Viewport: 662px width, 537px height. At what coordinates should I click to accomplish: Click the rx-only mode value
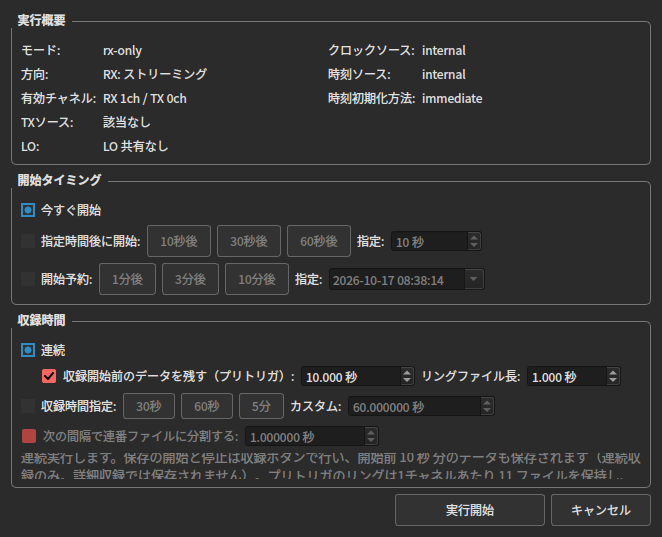coord(122,51)
